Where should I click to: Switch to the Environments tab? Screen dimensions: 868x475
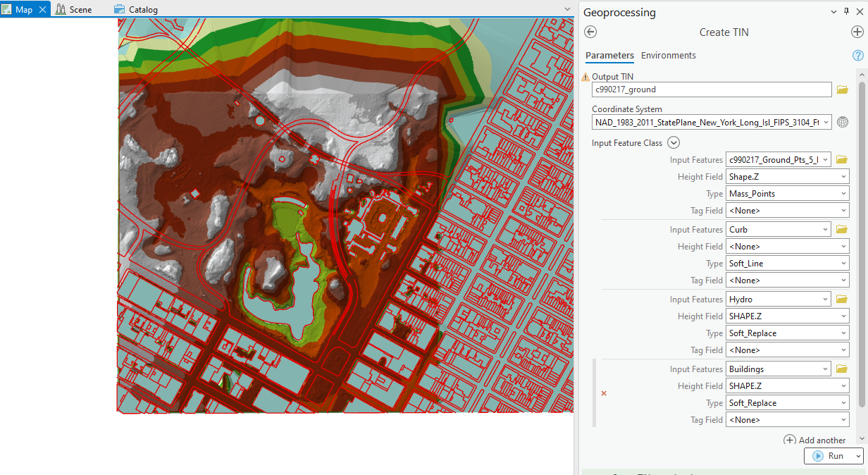click(x=668, y=56)
